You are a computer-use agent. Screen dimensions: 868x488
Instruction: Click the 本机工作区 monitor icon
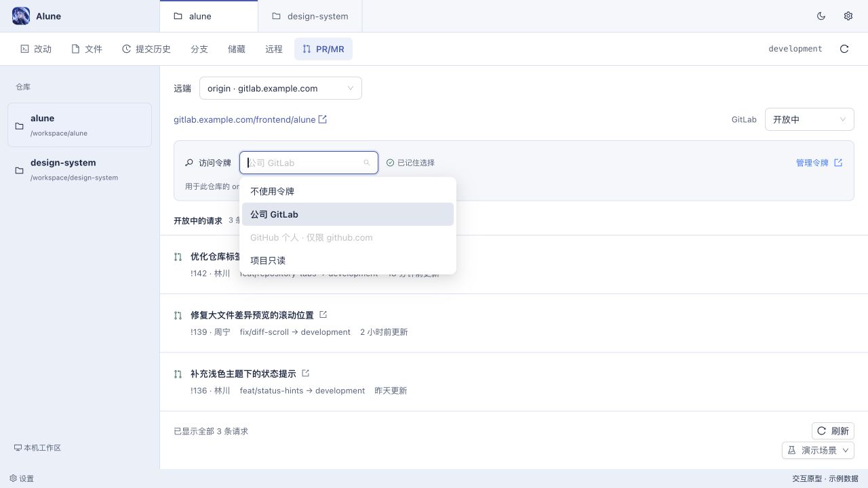point(18,447)
